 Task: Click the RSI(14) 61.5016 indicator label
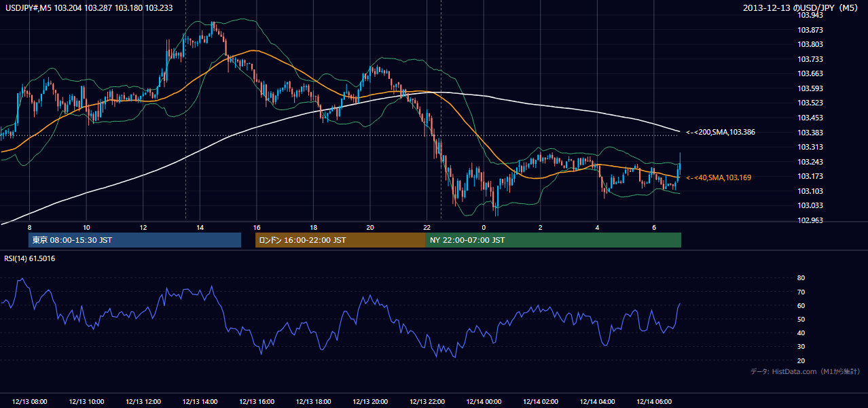30,258
